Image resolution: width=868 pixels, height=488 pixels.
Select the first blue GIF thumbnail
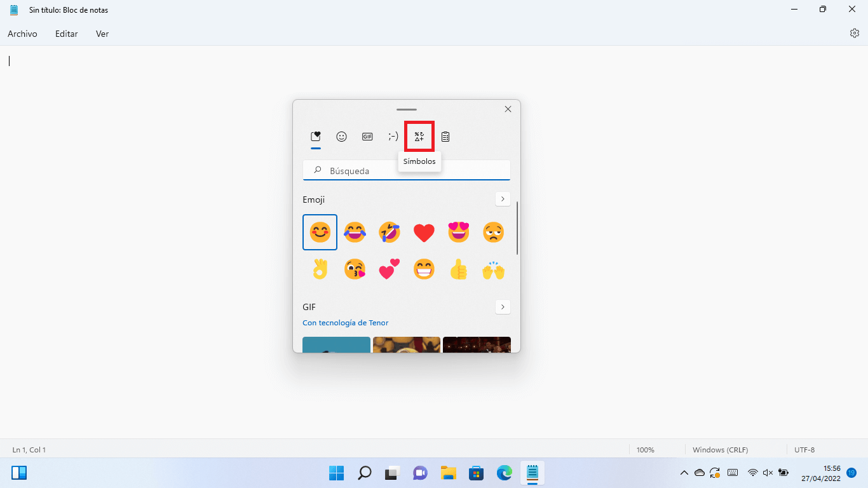click(x=337, y=344)
